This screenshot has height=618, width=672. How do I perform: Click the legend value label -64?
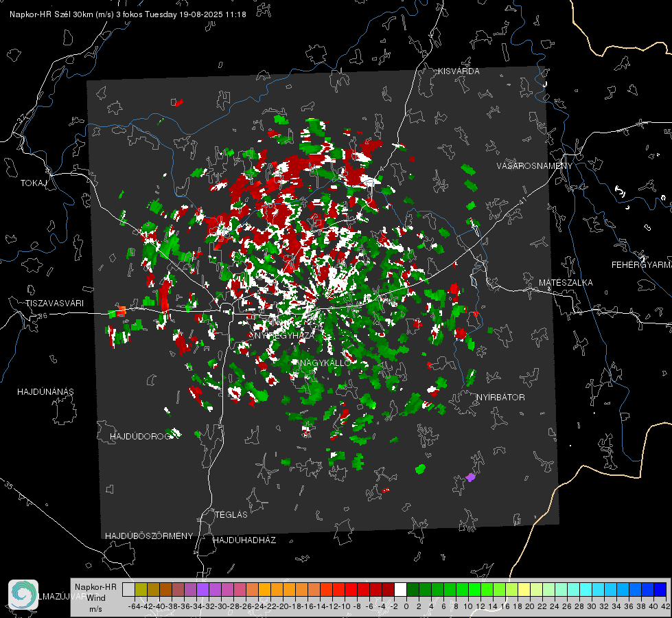coord(135,606)
